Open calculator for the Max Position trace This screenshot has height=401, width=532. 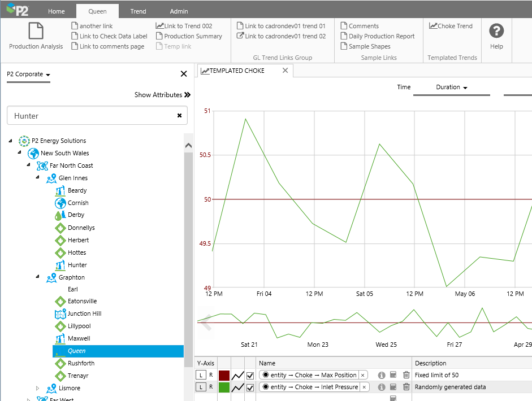click(x=393, y=375)
